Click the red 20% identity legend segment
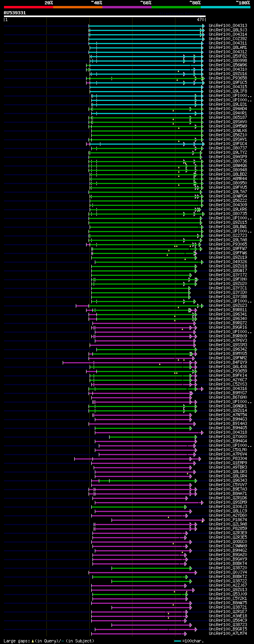Screen dimensions: 254x644 pyautogui.click(x=28, y=7)
